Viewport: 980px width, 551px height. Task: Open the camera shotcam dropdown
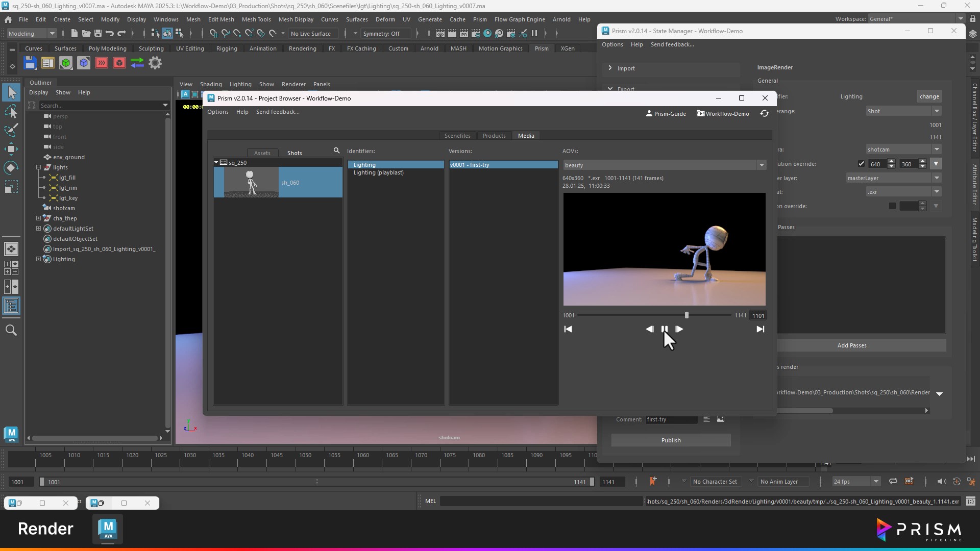(x=903, y=149)
